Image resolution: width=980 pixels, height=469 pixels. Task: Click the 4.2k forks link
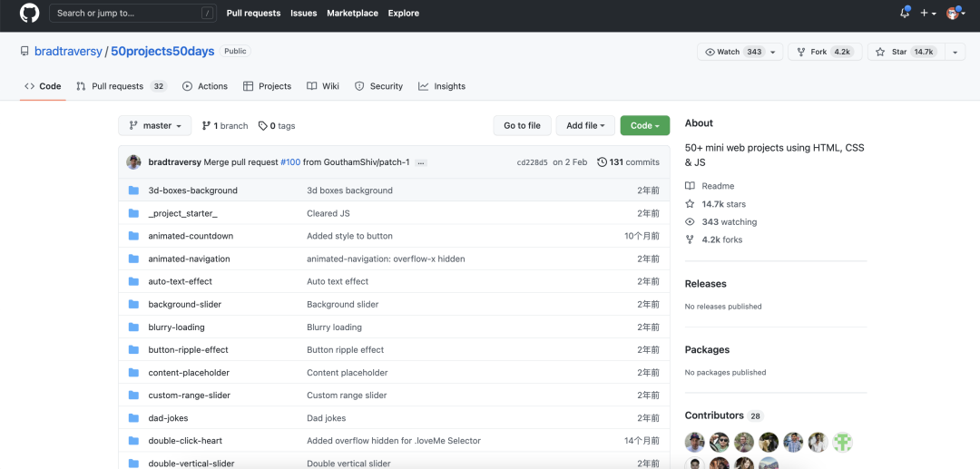click(x=714, y=239)
